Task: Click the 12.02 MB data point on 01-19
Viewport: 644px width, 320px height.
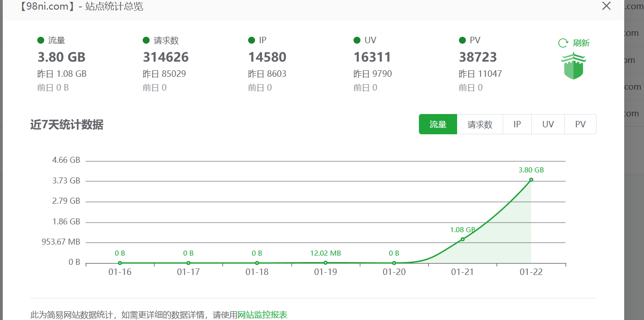Action: tap(325, 262)
